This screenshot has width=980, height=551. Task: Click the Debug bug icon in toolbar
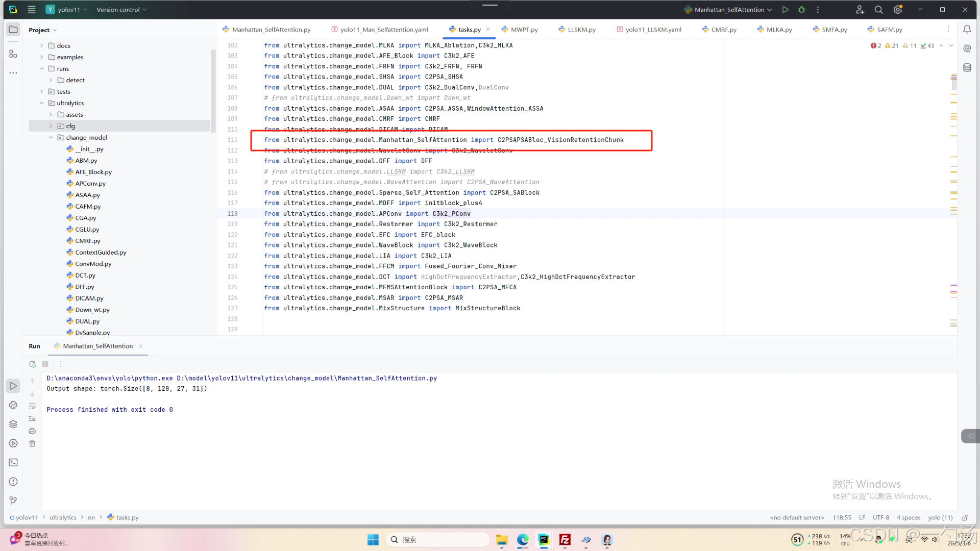pyautogui.click(x=801, y=10)
